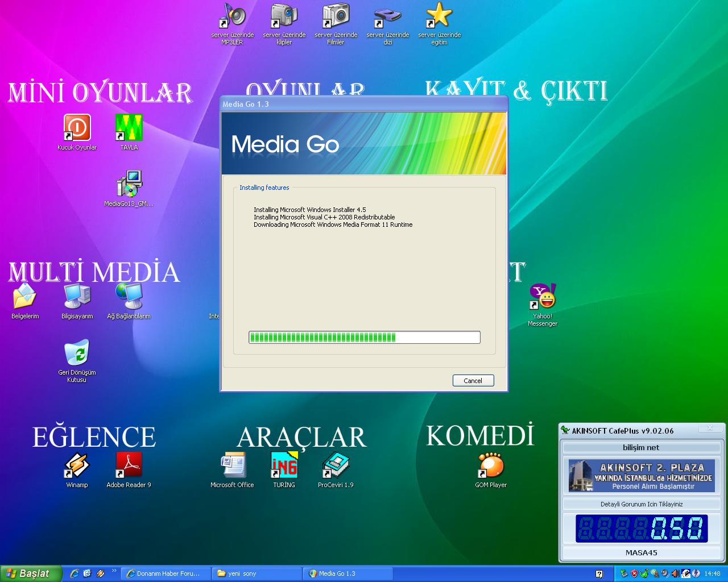
Task: Click volume speaker tray icon
Action: [x=675, y=573]
